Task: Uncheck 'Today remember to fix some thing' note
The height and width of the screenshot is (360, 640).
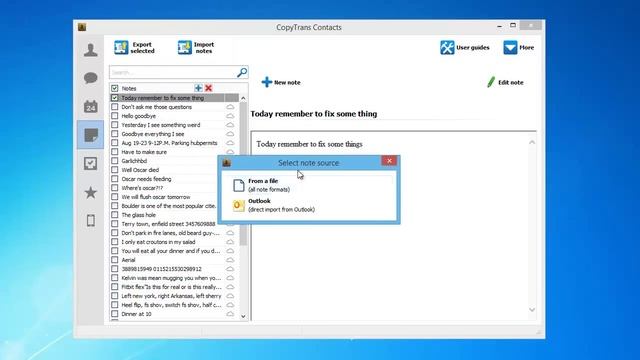Action: point(115,98)
